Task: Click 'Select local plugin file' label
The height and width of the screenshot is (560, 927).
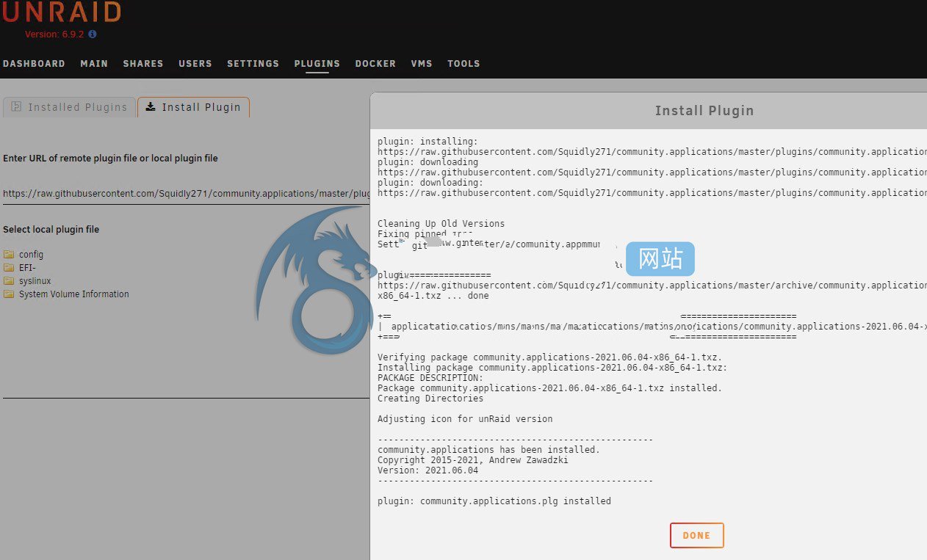Action: [51, 230]
